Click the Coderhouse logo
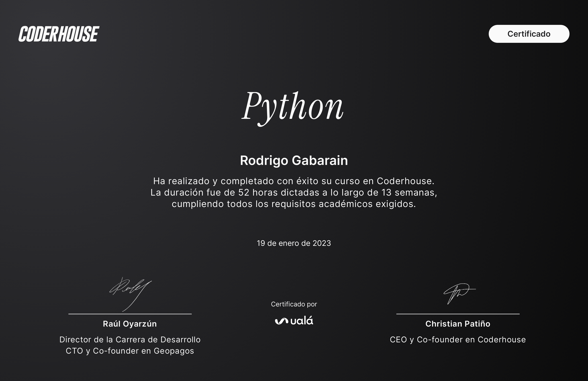This screenshot has height=381, width=588. 59,34
